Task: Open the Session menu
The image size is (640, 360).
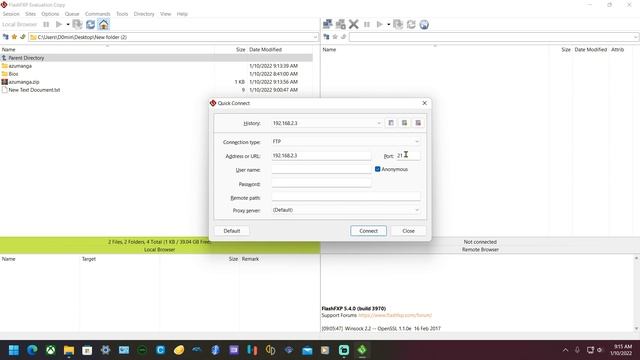Action: [x=11, y=14]
